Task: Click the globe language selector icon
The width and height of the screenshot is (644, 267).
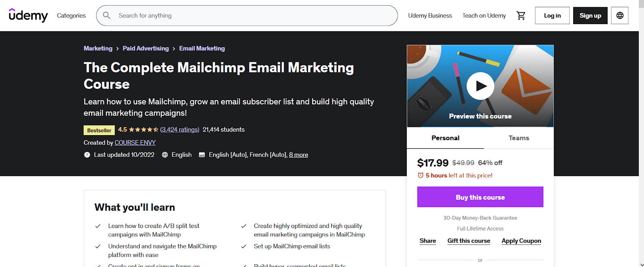Action: [x=619, y=15]
